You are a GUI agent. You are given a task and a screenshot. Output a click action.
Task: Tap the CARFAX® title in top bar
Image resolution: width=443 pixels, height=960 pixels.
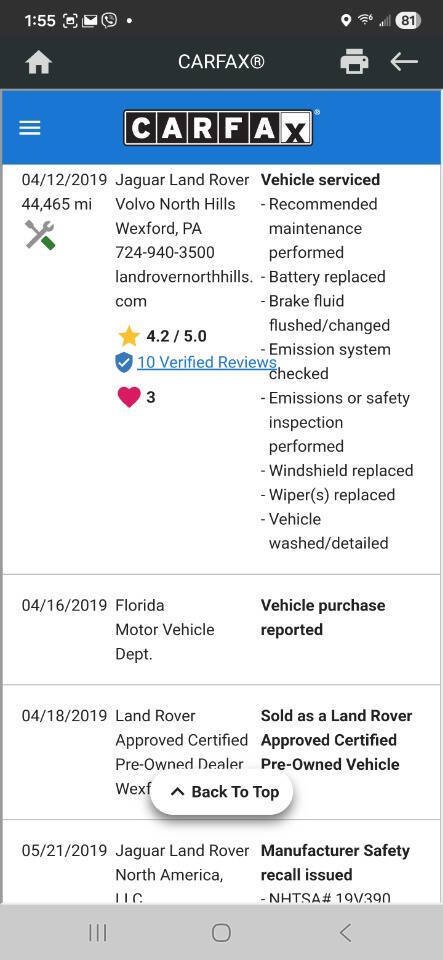click(x=222, y=62)
